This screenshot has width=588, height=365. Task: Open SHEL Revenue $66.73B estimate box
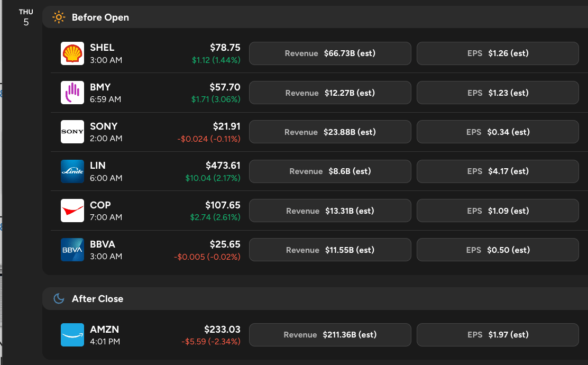330,53
